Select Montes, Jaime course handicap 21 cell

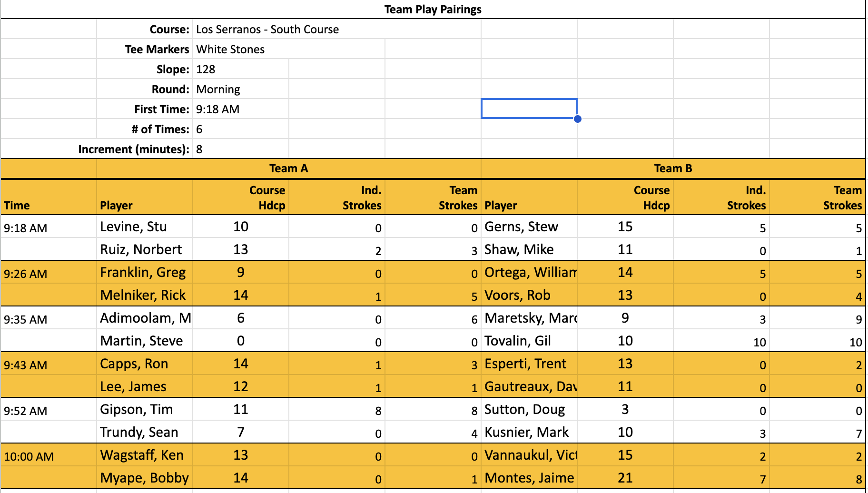click(x=625, y=478)
